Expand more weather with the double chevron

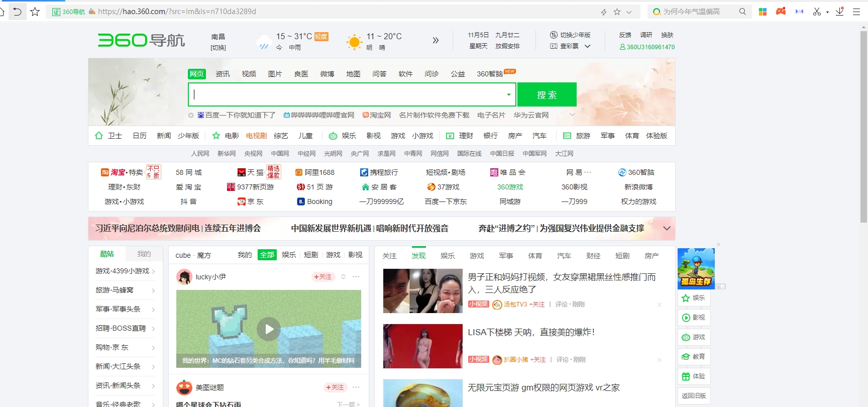coord(436,40)
